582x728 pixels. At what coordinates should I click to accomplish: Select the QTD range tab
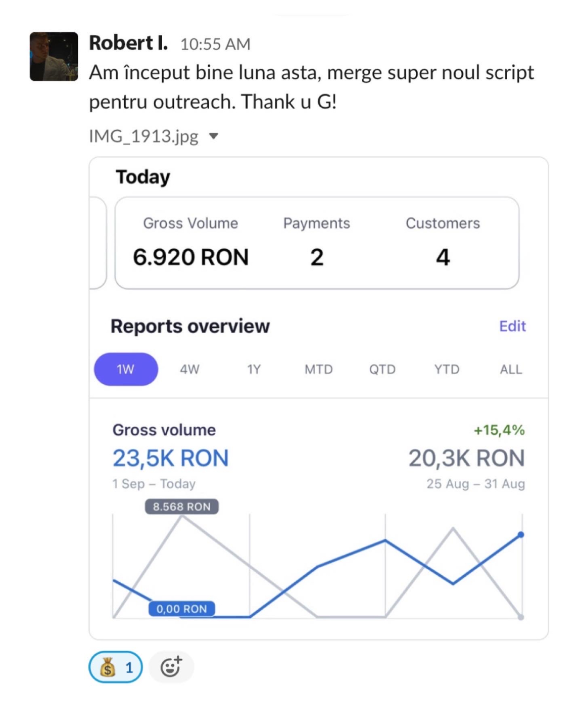point(382,370)
